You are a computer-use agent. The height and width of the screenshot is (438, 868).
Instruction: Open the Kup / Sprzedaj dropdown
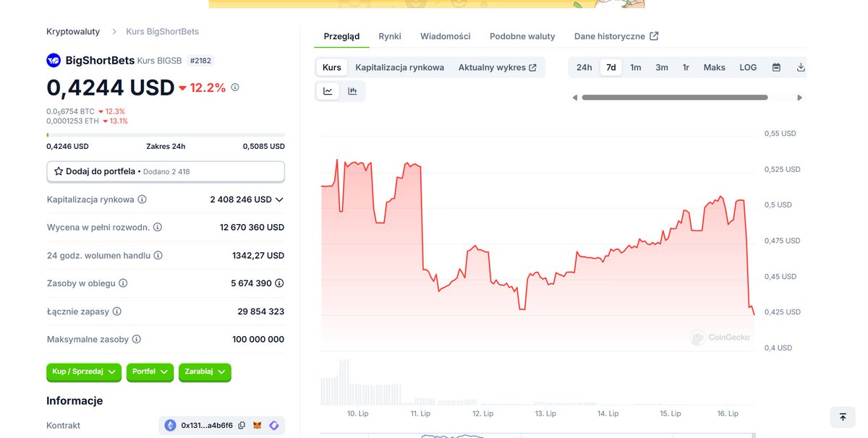(84, 372)
